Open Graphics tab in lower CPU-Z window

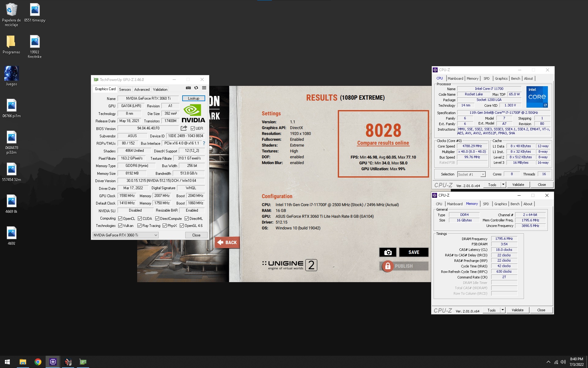coord(500,204)
